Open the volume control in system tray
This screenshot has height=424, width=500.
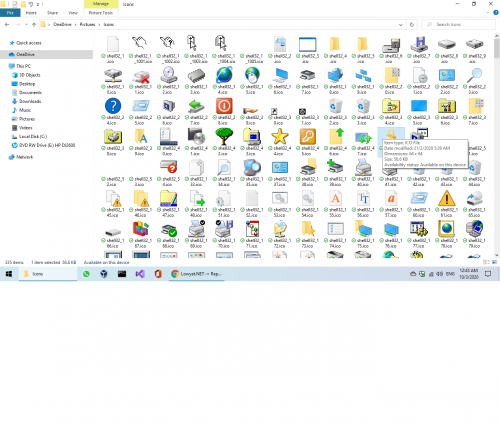(x=440, y=274)
